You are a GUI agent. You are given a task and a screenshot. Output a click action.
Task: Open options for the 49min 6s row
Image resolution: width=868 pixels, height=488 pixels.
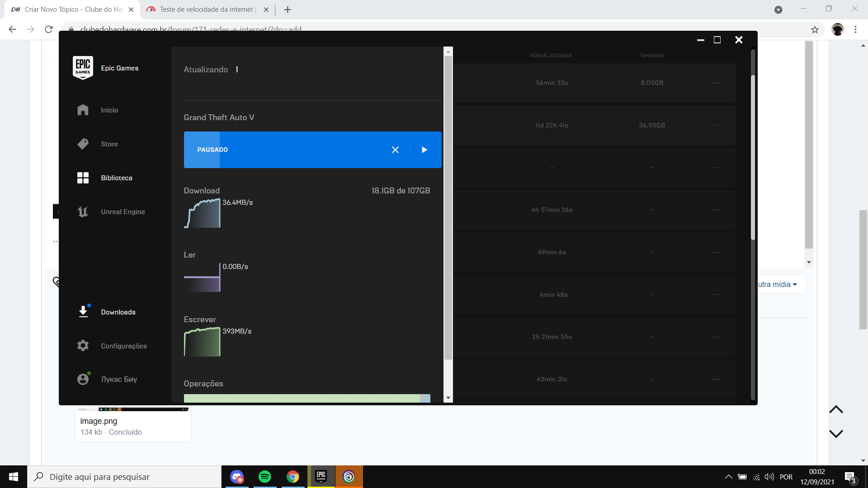716,252
